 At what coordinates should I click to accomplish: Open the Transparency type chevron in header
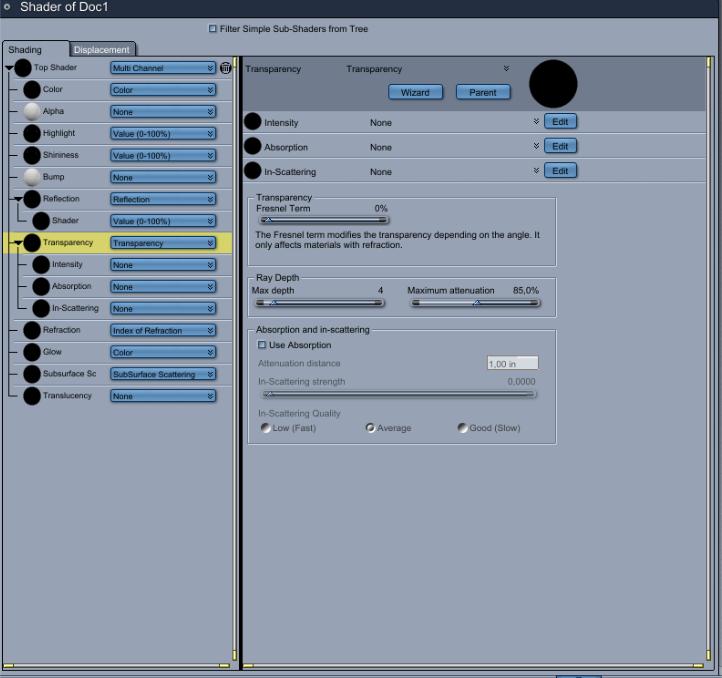(506, 69)
